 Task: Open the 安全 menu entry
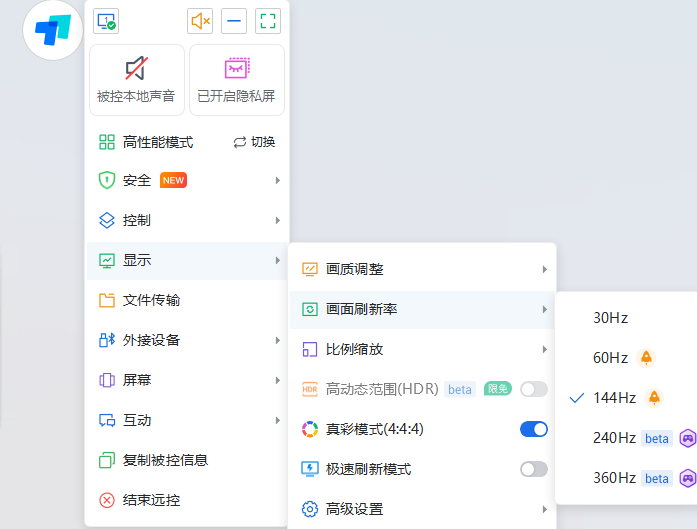tap(188, 180)
